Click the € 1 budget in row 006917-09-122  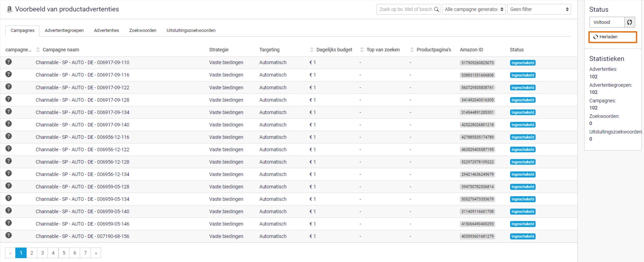(312, 87)
